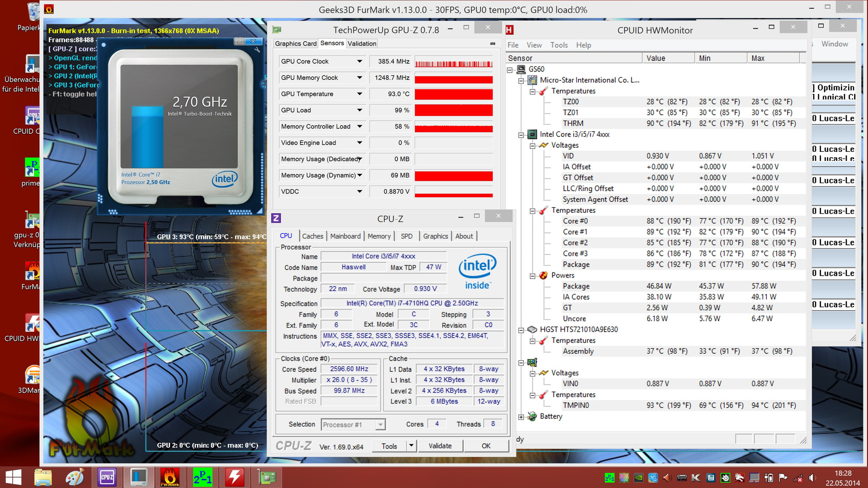Viewport: 868px width, 488px height.
Task: Click CPU-Z Validate button
Action: (440, 446)
